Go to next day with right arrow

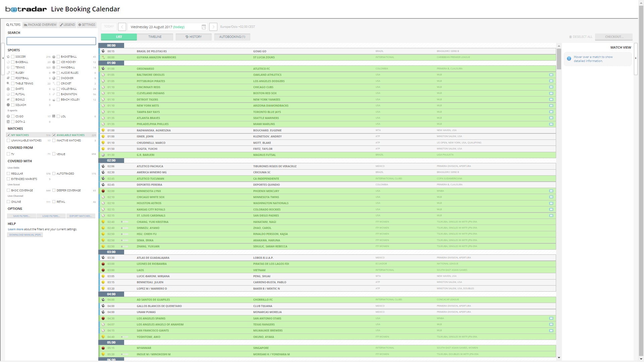tap(213, 27)
